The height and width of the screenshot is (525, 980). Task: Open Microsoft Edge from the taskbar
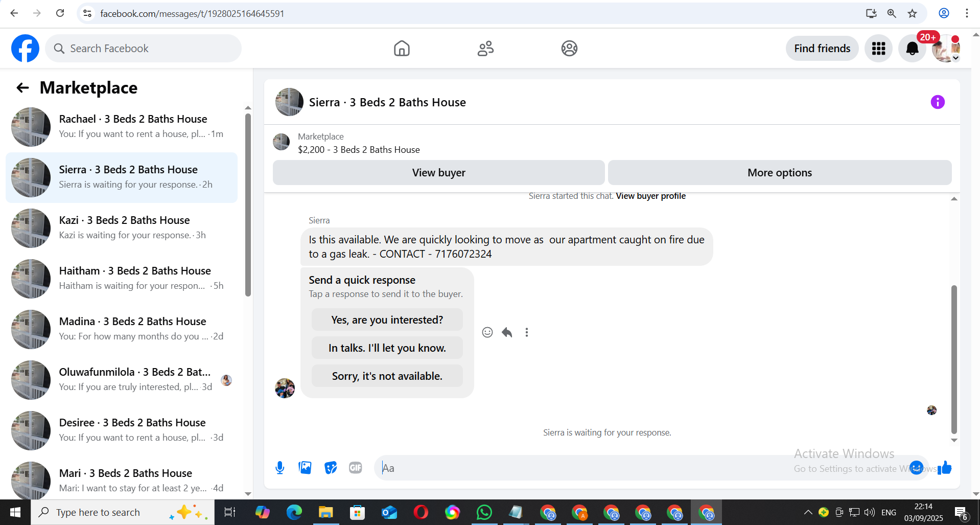(x=294, y=512)
